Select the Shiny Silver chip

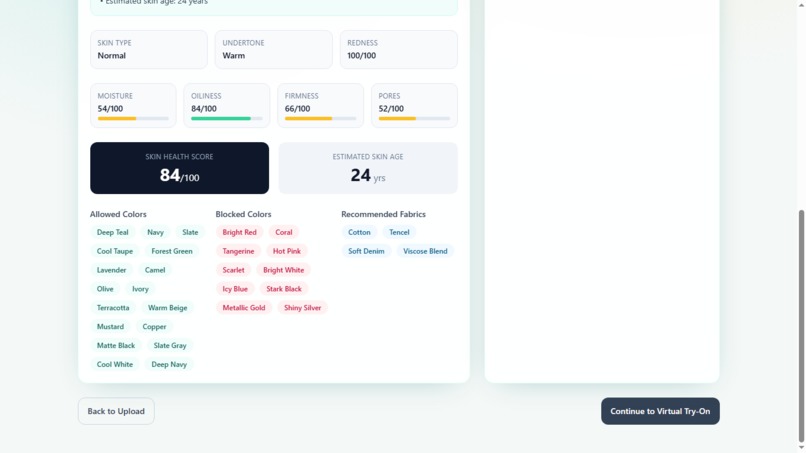302,308
